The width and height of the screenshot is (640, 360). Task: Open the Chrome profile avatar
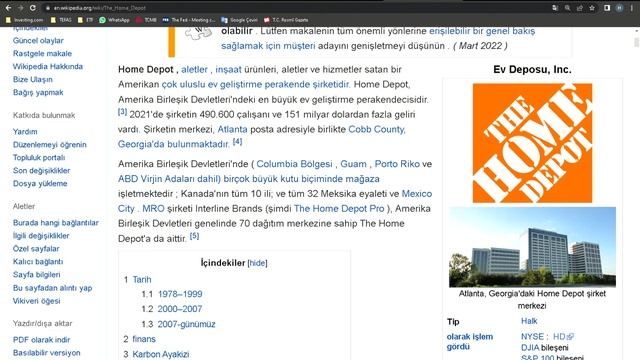[620, 8]
